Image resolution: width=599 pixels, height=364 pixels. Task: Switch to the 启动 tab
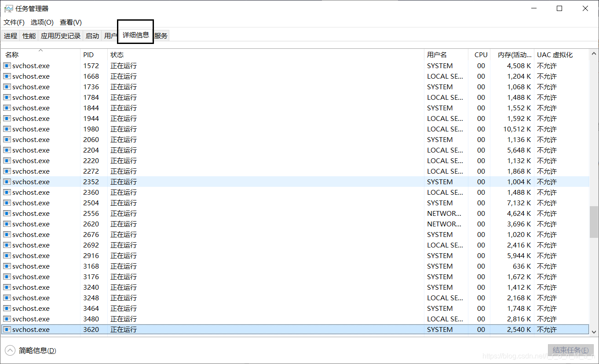point(92,36)
